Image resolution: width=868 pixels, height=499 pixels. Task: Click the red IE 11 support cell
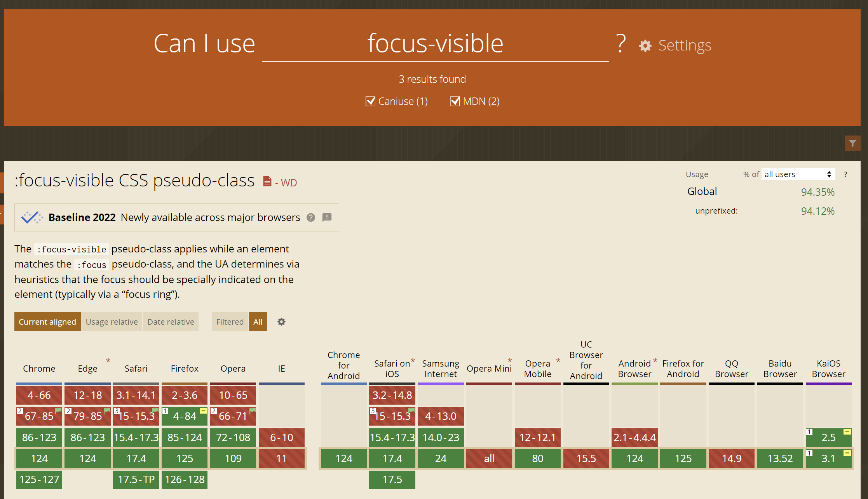(281, 459)
